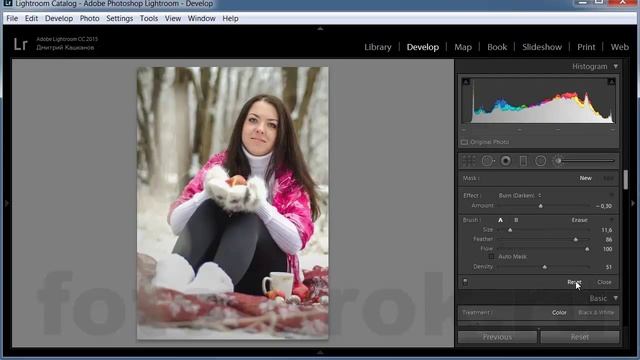This screenshot has width=640, height=360.
Task: Choose Black & White treatment
Action: [x=596, y=313]
